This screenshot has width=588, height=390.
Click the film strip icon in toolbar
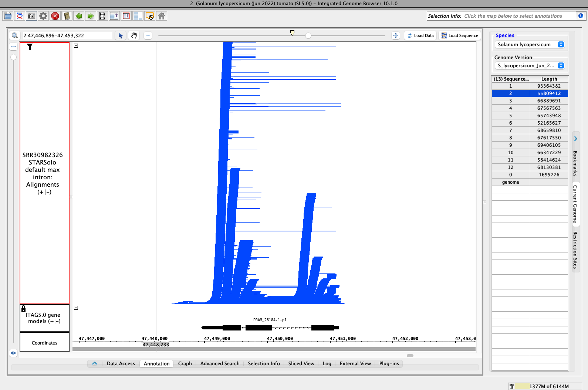point(102,16)
